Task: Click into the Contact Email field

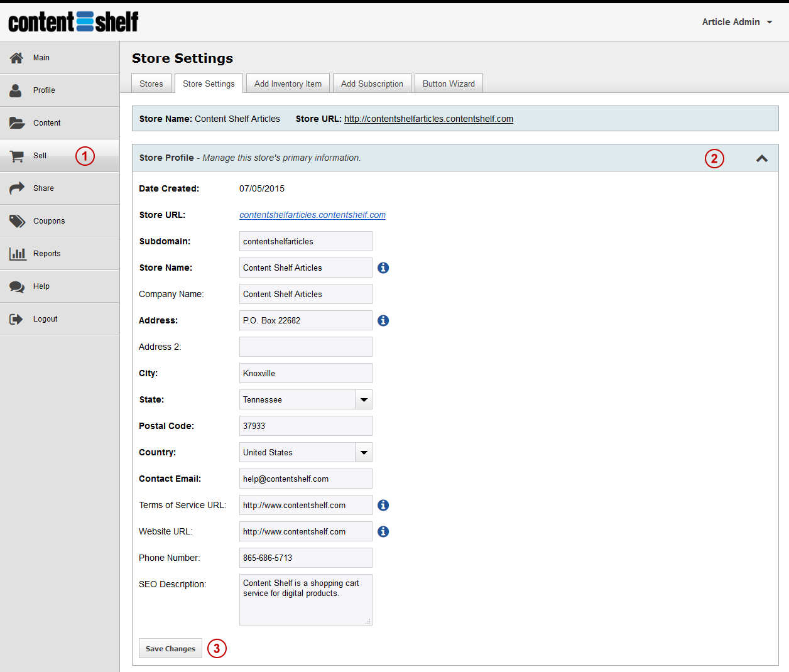Action: (306, 479)
